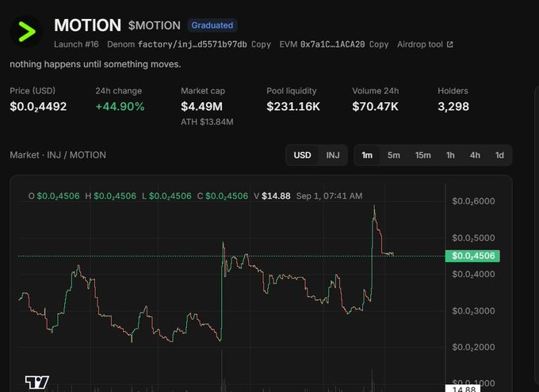Select the 15m chart interval
Image resolution: width=539 pixels, height=392 pixels.
point(422,155)
